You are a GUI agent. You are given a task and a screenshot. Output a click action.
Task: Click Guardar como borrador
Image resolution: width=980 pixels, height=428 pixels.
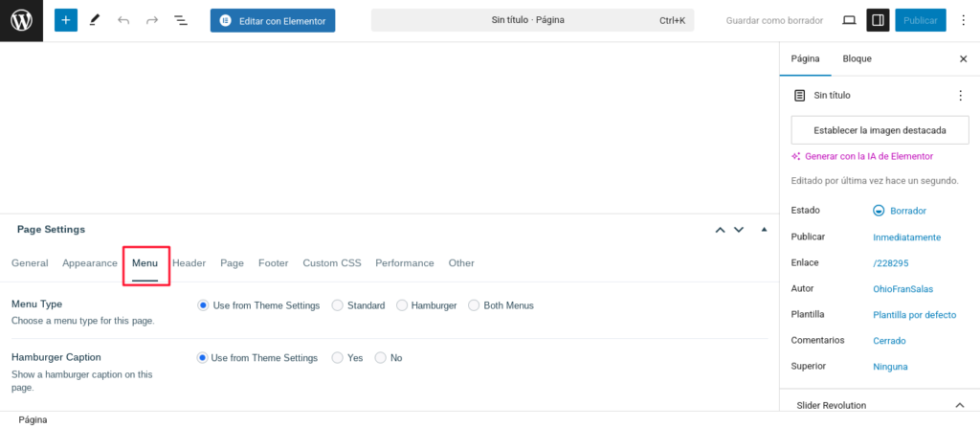tap(774, 21)
